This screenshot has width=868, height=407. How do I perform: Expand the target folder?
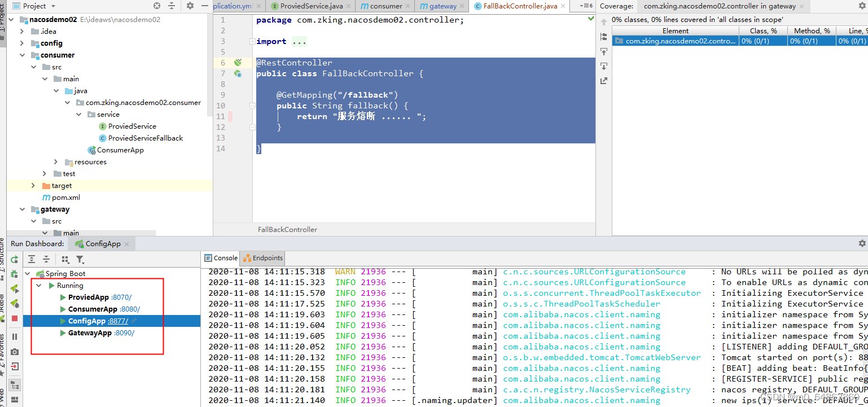point(33,186)
